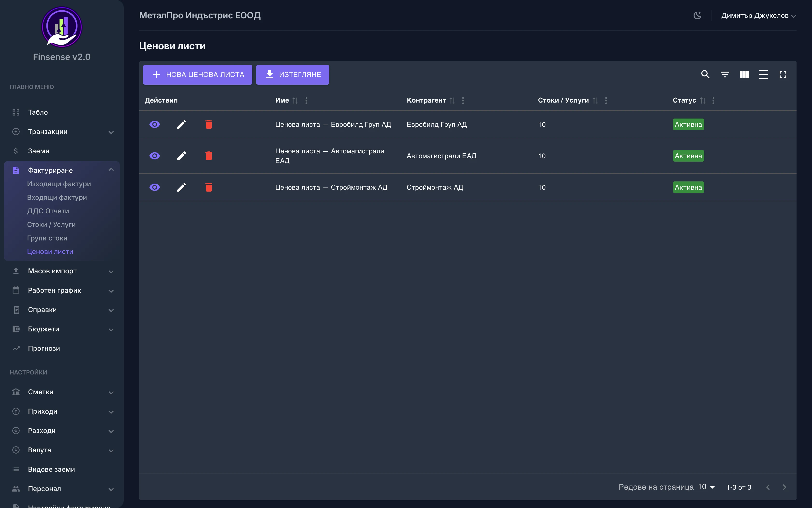Sort by Контрагент column arrows

(x=452, y=100)
